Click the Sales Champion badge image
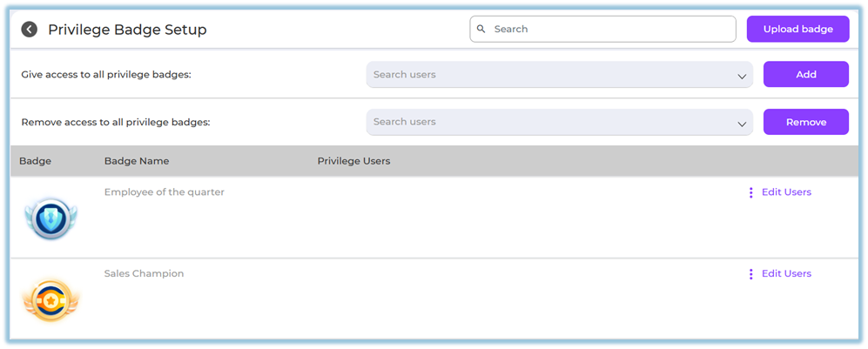868x349 pixels. (50, 300)
